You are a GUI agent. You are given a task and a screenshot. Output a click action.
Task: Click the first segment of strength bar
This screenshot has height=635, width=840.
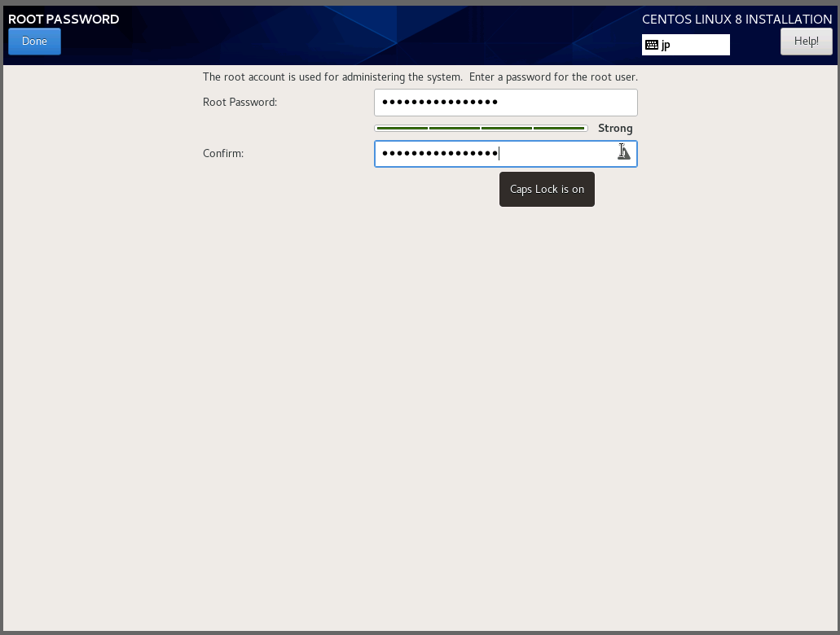click(x=402, y=129)
